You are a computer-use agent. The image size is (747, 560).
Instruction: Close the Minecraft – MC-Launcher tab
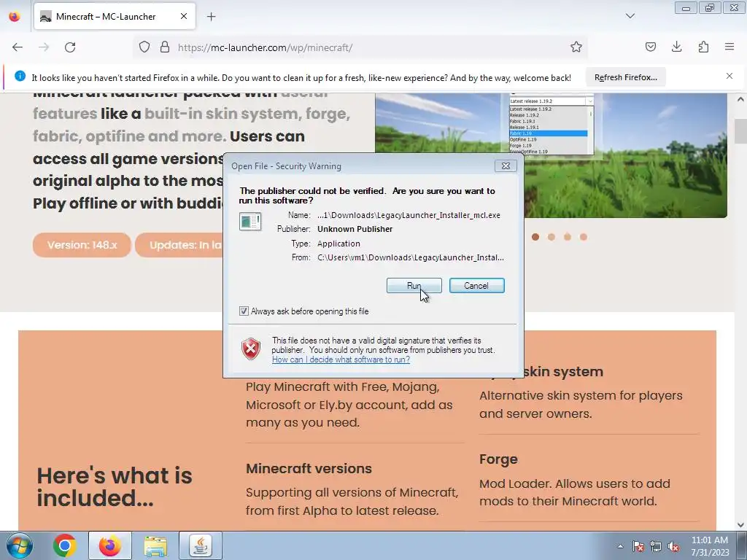tap(184, 16)
